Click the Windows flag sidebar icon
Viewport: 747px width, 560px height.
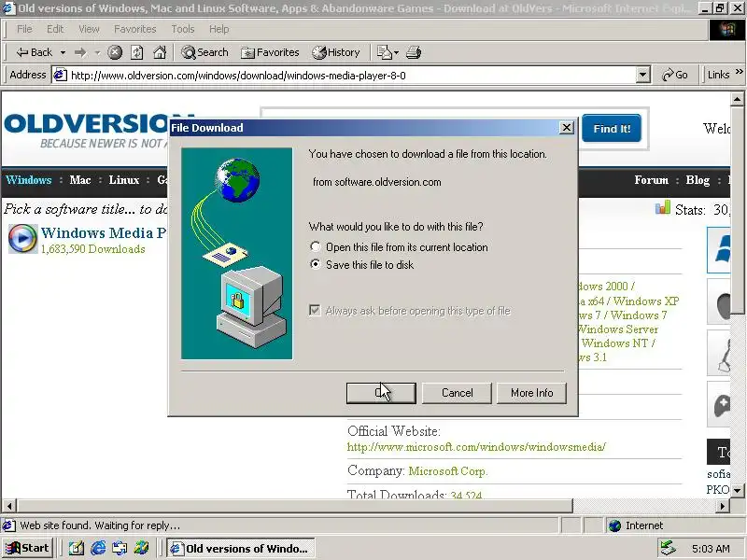point(718,250)
